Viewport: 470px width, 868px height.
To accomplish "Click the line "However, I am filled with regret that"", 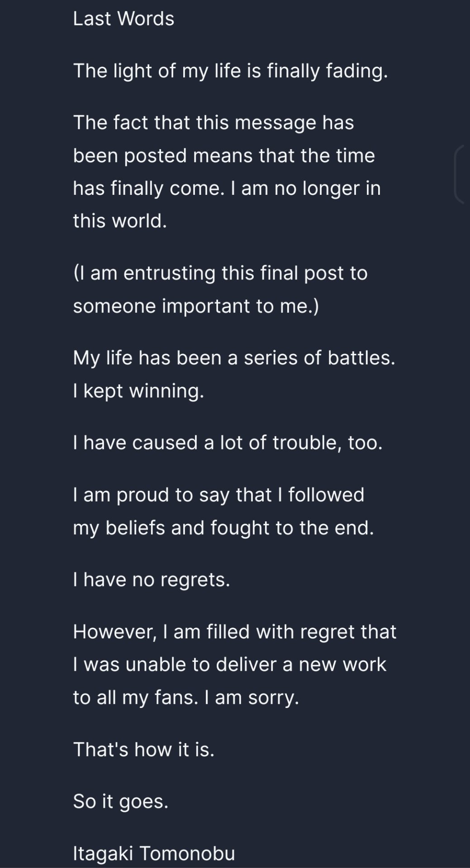I will [x=235, y=632].
